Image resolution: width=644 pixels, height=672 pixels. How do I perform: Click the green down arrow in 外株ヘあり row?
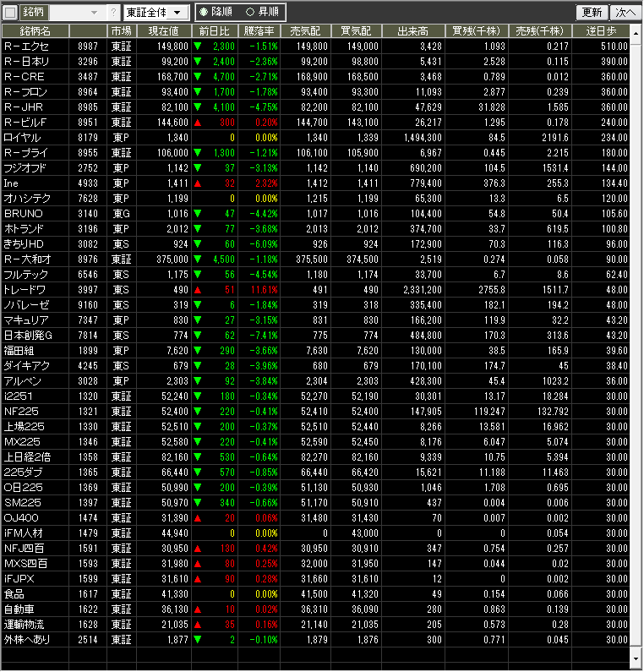coord(198,640)
